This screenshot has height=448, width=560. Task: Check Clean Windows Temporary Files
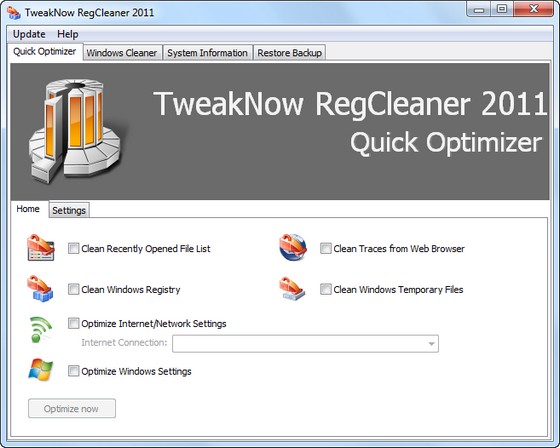[x=325, y=289]
